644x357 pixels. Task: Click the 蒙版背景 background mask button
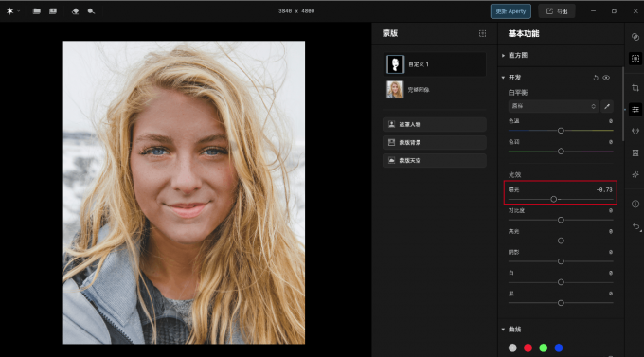point(435,142)
